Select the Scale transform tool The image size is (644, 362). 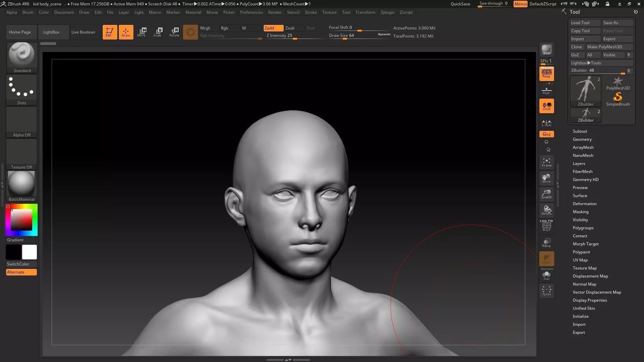click(157, 32)
